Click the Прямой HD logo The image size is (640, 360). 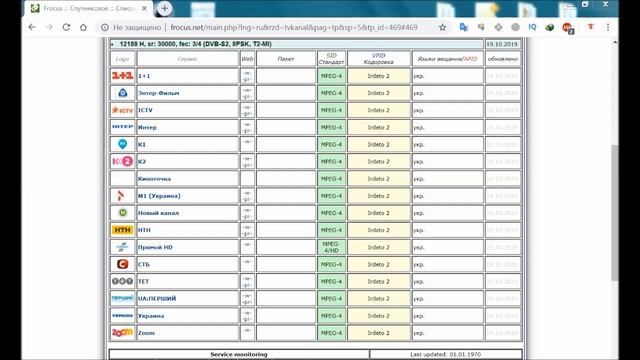click(122, 247)
